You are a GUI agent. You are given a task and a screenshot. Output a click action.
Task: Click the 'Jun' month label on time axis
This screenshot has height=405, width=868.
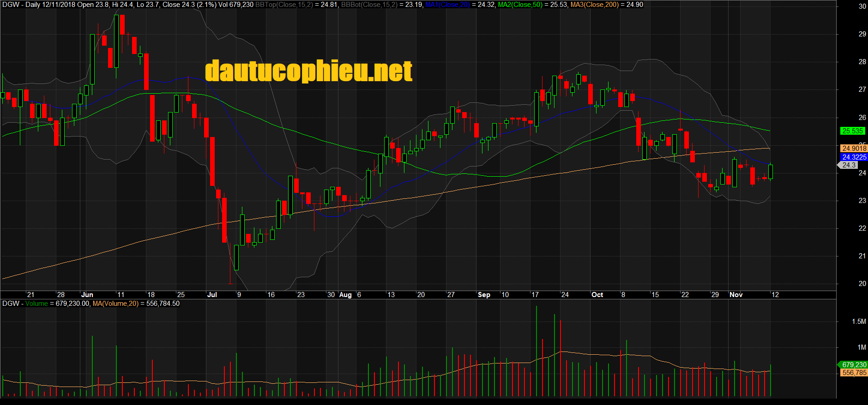tap(87, 295)
